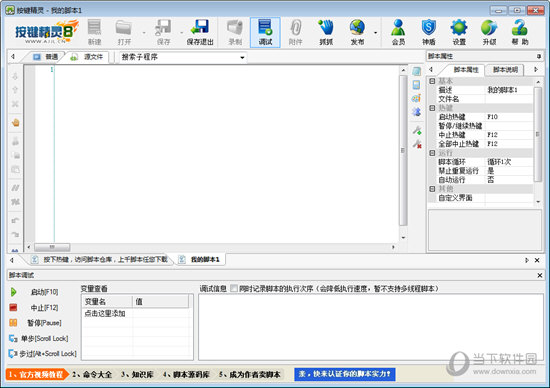This screenshot has height=388, width=550.
Task: Click the 保存退出 save and exit icon
Action: 200,32
